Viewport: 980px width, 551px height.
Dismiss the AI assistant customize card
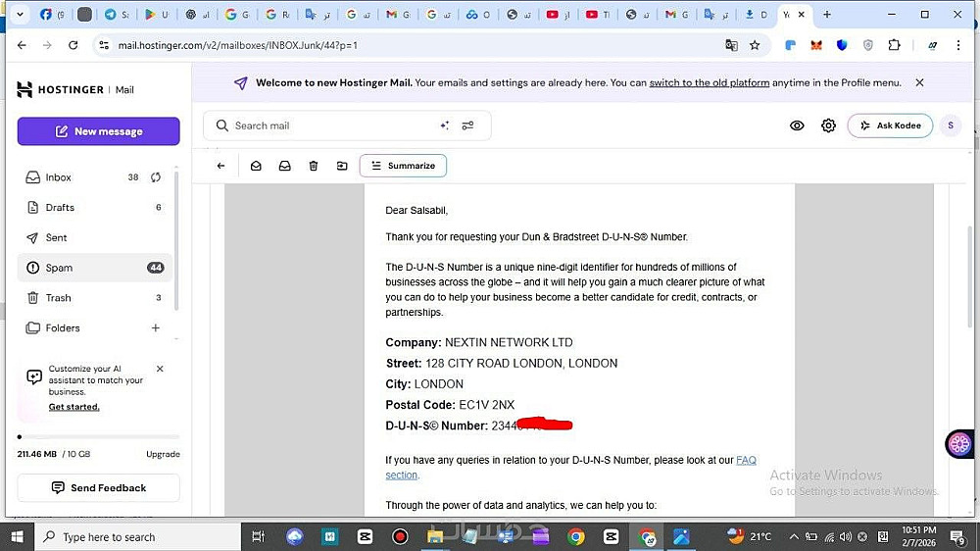pyautogui.click(x=160, y=369)
